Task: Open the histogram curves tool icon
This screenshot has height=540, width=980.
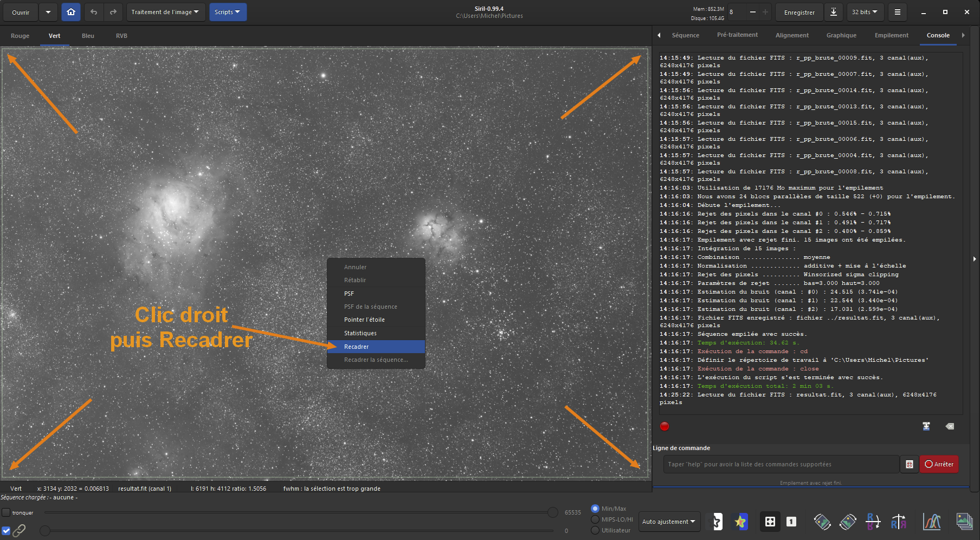Action: [x=932, y=522]
